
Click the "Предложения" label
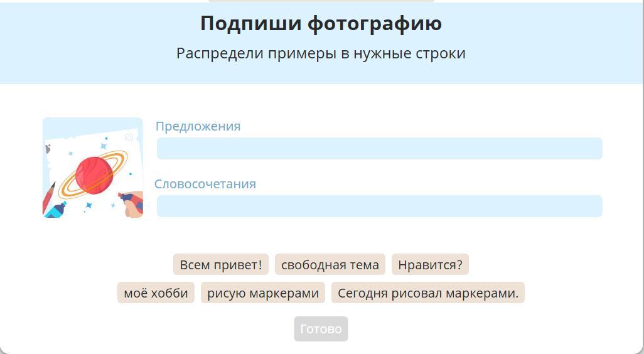198,126
